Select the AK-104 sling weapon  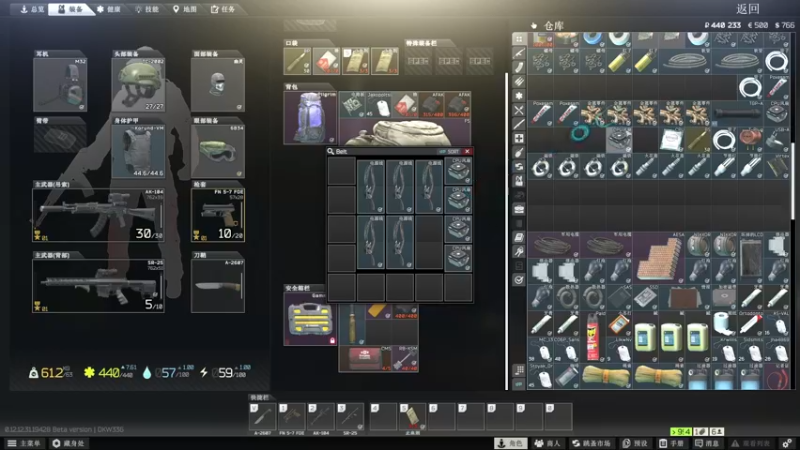coord(98,215)
